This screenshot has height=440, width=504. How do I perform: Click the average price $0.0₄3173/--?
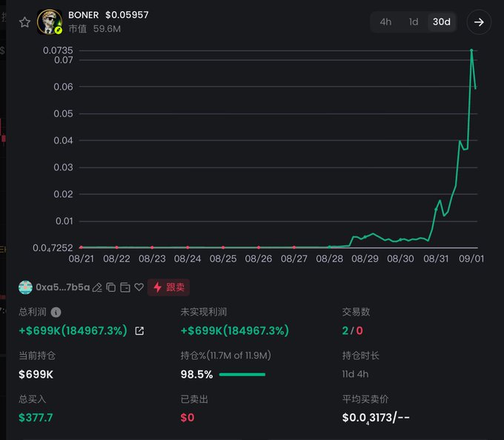pos(376,418)
